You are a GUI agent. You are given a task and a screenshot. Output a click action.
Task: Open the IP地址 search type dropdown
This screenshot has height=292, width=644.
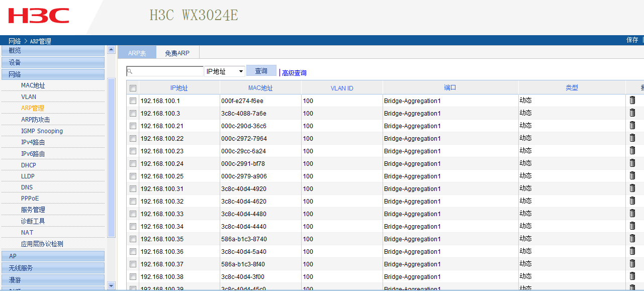pos(225,71)
